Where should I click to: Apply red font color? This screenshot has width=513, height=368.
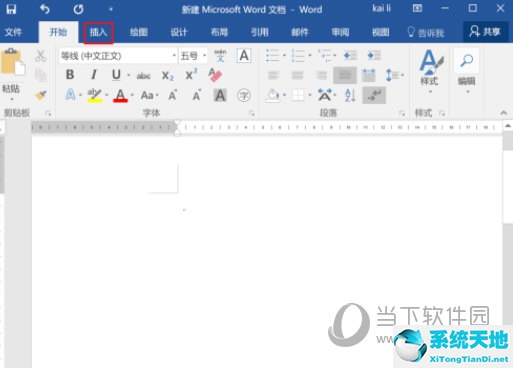coord(120,96)
